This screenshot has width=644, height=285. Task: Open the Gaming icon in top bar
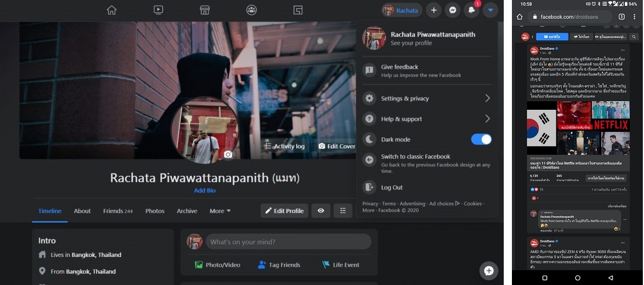point(298,10)
